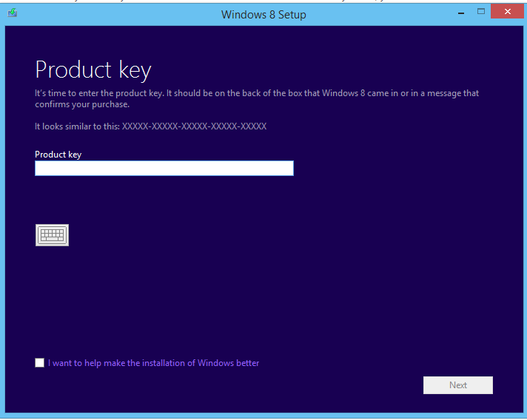Open the on-screen keyboard
This screenshot has width=527, height=420.
click(52, 235)
